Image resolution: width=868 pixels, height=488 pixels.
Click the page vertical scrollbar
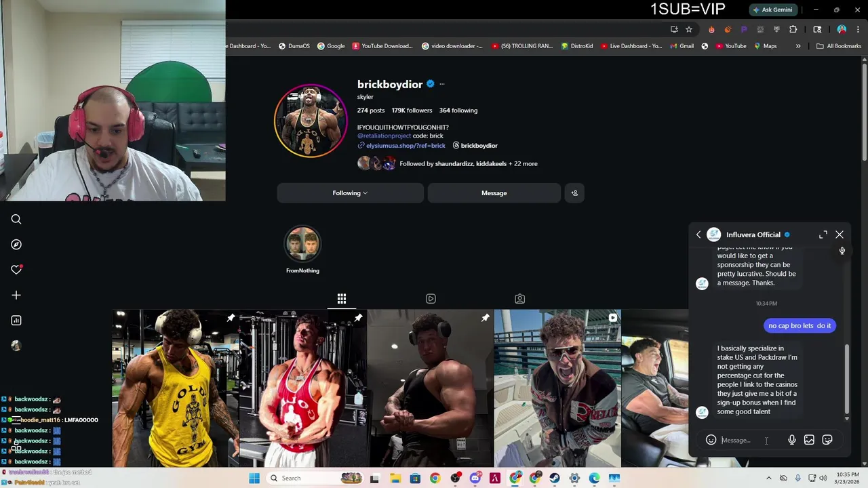click(864, 112)
